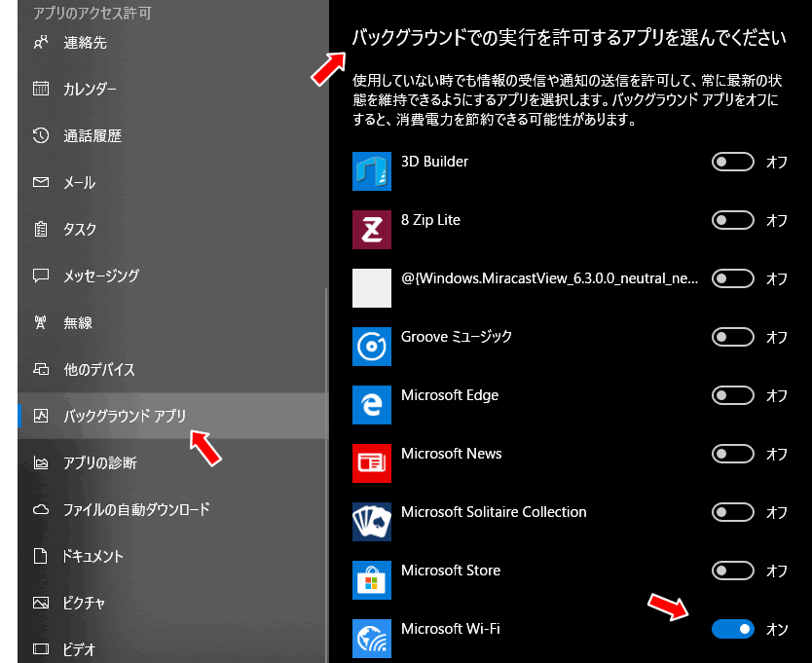The height and width of the screenshot is (663, 812).
Task: Open the メール sidebar entry
Action: [173, 182]
